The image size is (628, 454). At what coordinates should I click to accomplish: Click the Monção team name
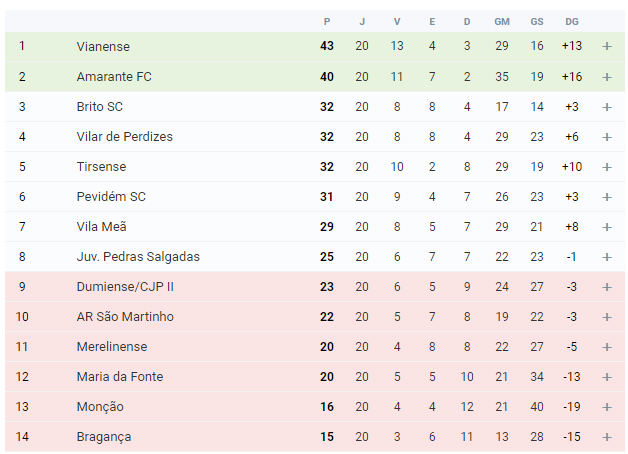(100, 407)
